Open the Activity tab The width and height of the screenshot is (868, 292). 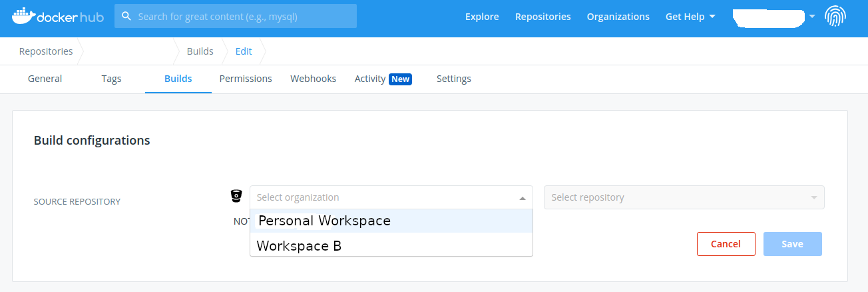[369, 79]
